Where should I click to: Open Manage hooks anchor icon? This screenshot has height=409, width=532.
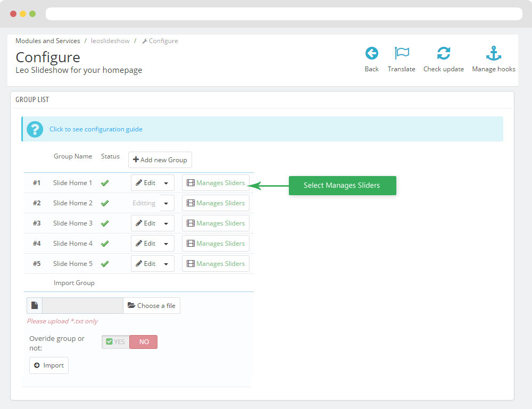[494, 53]
